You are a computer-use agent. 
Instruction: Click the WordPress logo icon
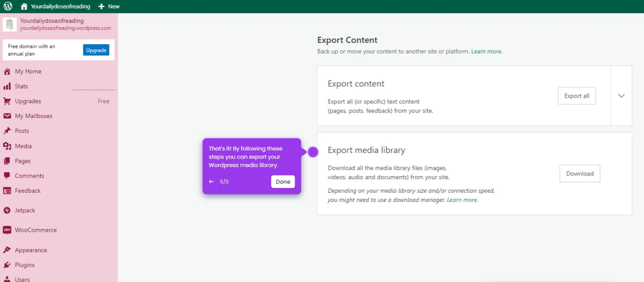[8, 6]
